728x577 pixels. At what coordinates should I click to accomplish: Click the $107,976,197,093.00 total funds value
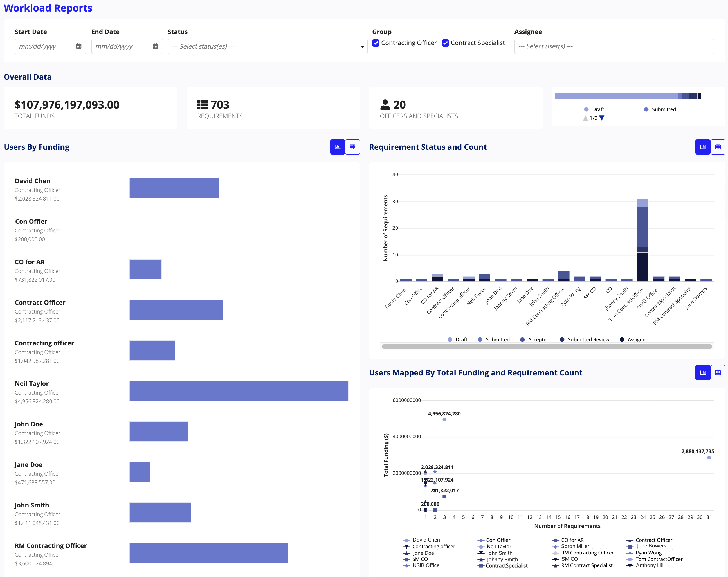pos(67,105)
